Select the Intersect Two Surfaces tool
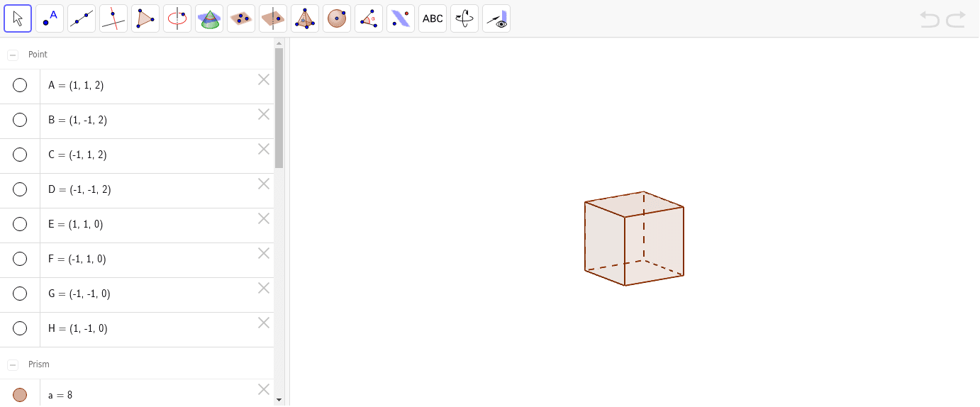The height and width of the screenshot is (407, 980). 209,18
